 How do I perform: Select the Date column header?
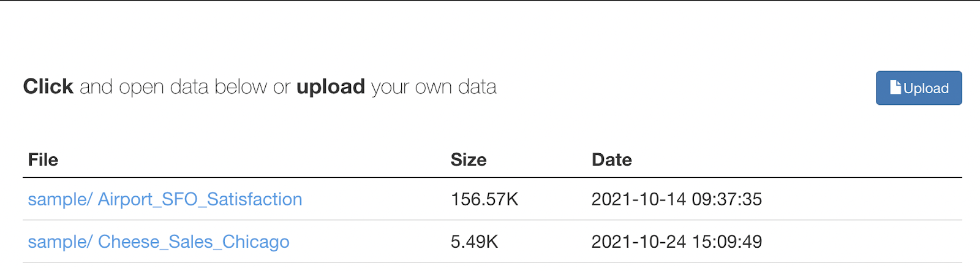(x=612, y=159)
